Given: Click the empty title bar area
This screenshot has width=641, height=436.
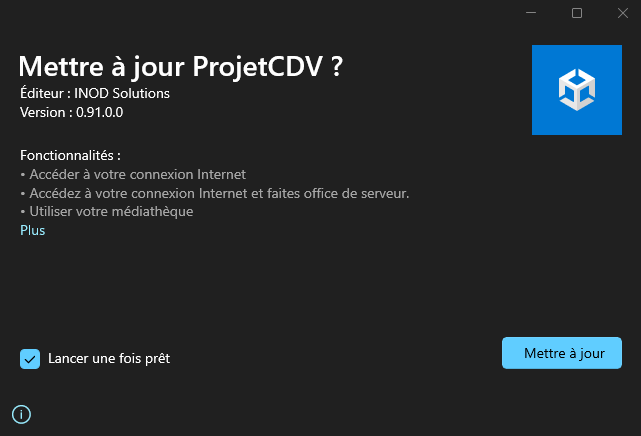Looking at the screenshot, I should pyautogui.click(x=250, y=13).
